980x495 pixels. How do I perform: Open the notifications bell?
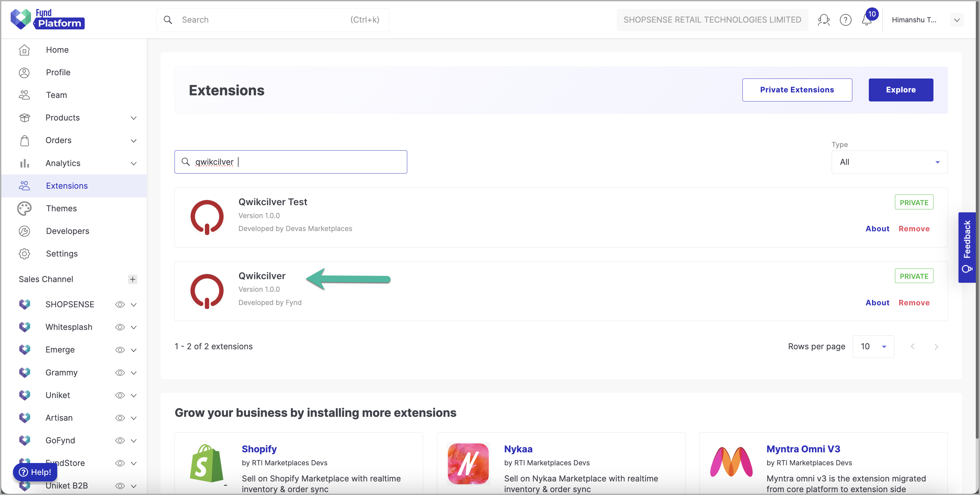pyautogui.click(x=867, y=20)
